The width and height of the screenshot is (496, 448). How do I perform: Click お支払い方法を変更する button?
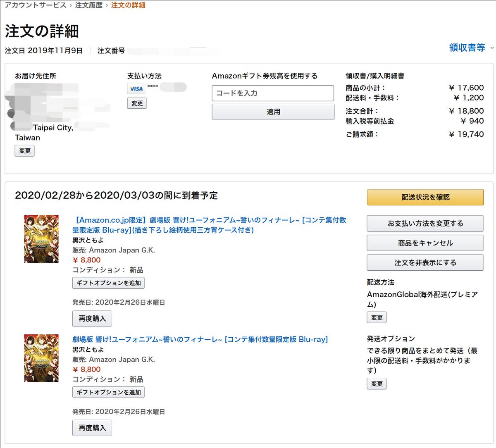(425, 223)
